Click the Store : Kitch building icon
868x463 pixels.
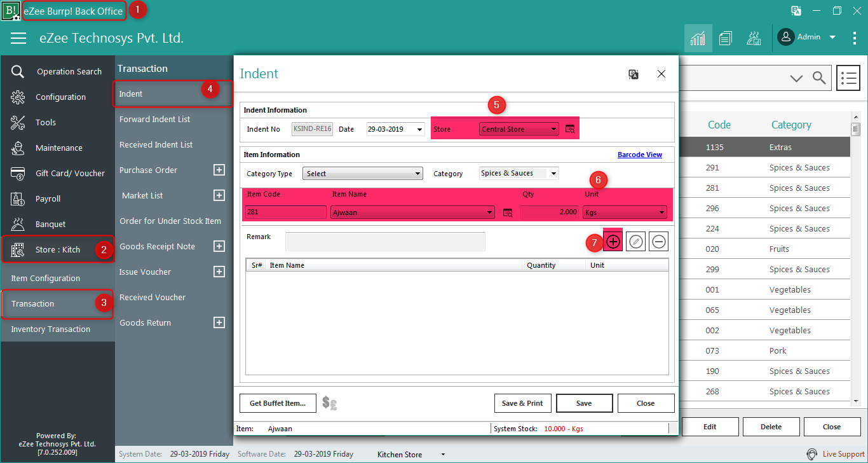click(x=18, y=249)
